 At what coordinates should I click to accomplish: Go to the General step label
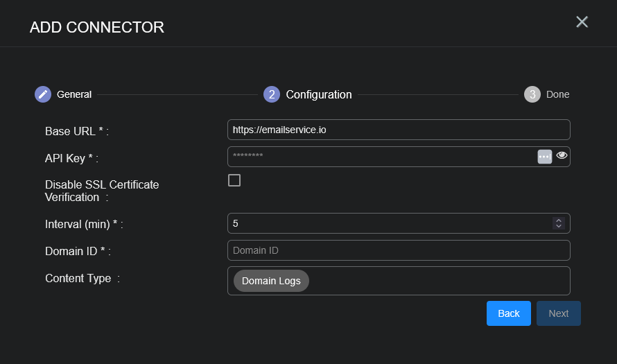[x=74, y=94]
